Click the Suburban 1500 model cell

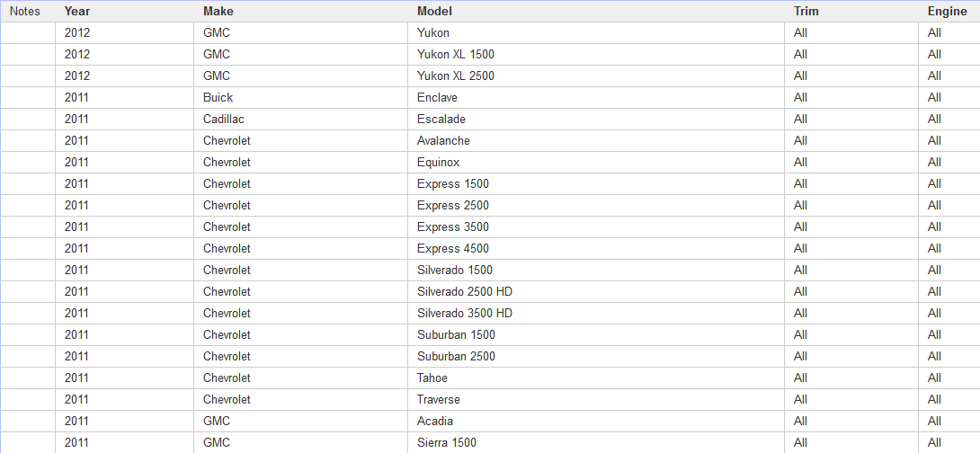pos(456,334)
